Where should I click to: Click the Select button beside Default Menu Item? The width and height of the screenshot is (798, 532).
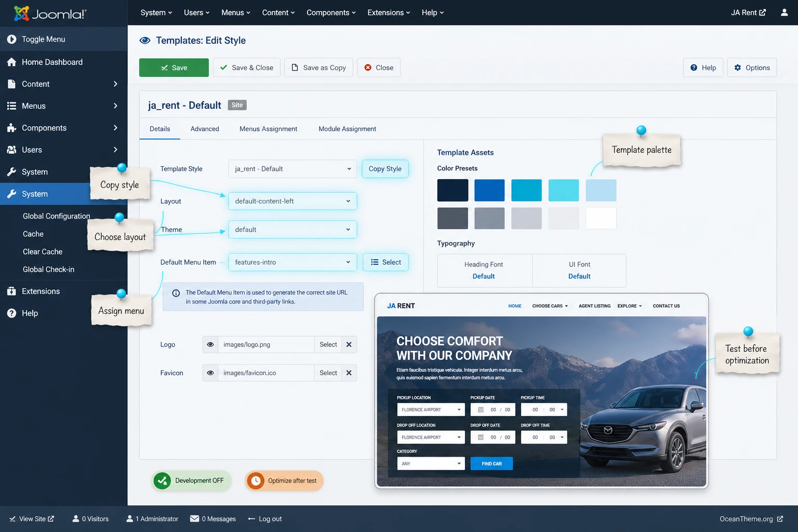pos(385,262)
